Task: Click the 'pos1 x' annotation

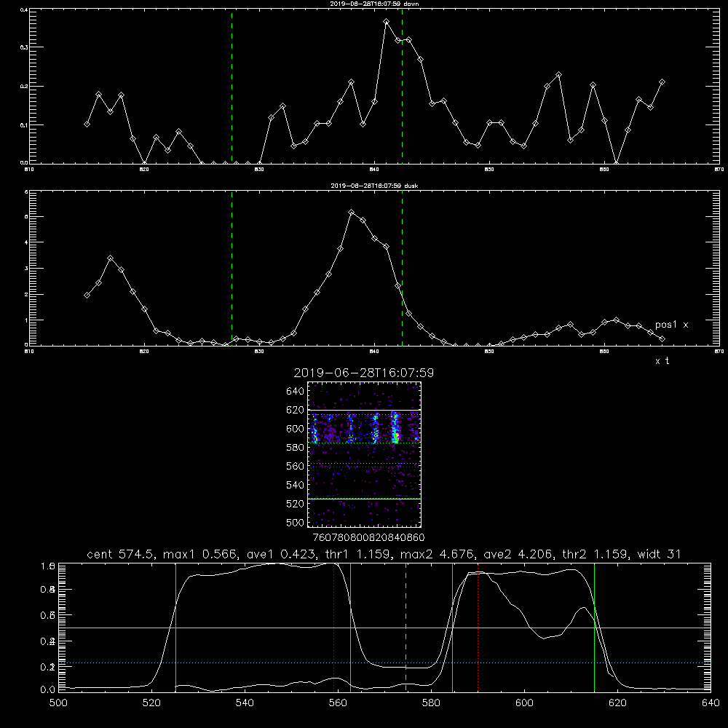Action: 671,325
